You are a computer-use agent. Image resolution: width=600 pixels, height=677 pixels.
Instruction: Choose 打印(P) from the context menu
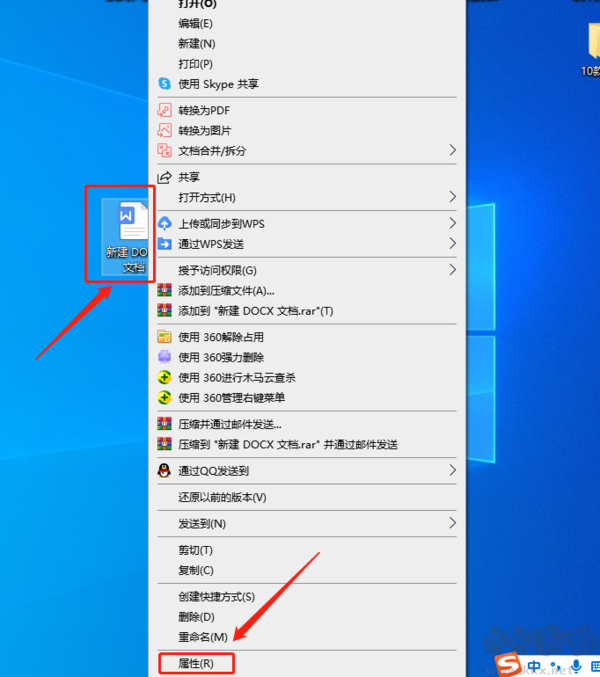196,64
